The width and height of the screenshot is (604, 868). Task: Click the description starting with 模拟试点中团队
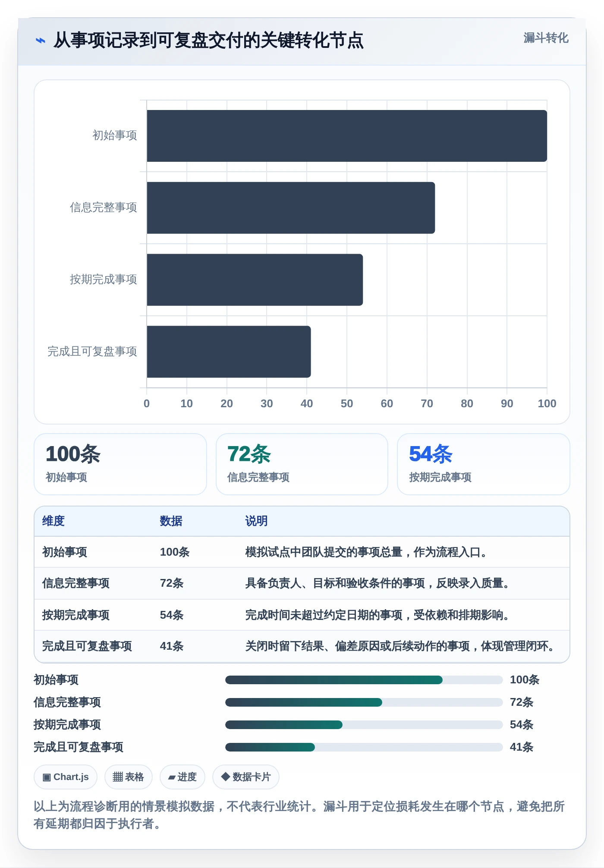click(x=366, y=552)
